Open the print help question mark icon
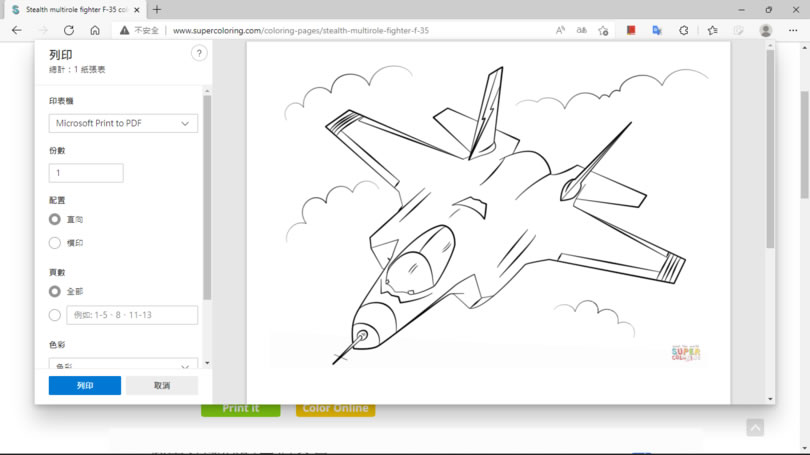This screenshot has height=455, width=810. (x=199, y=53)
